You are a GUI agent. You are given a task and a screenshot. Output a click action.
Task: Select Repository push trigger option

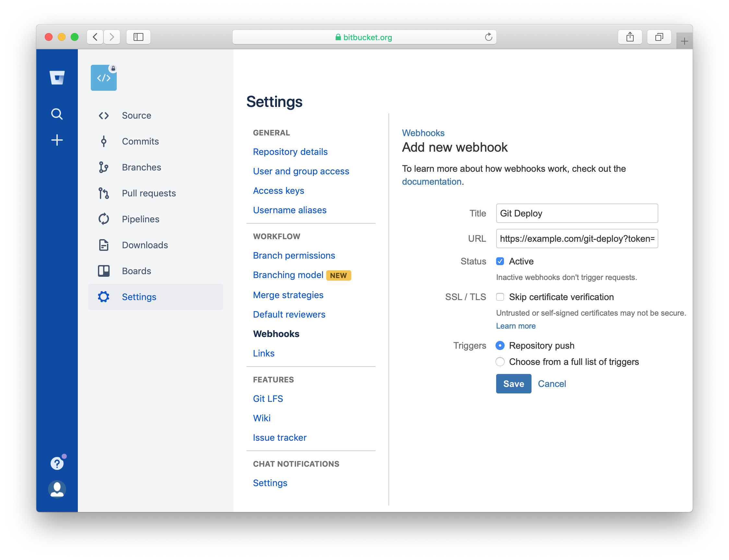[x=500, y=346]
